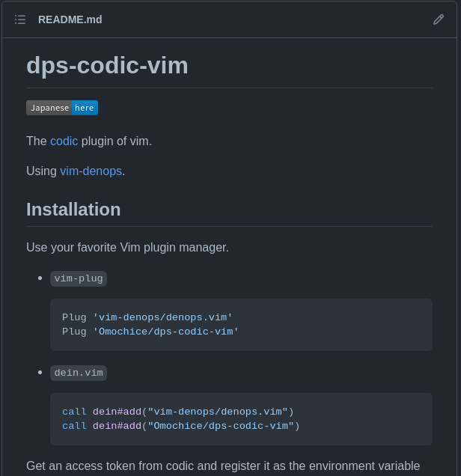Click the dein#add Omochice/dps-codic-vim code line
The height and width of the screenshot is (476, 461).
(x=181, y=426)
